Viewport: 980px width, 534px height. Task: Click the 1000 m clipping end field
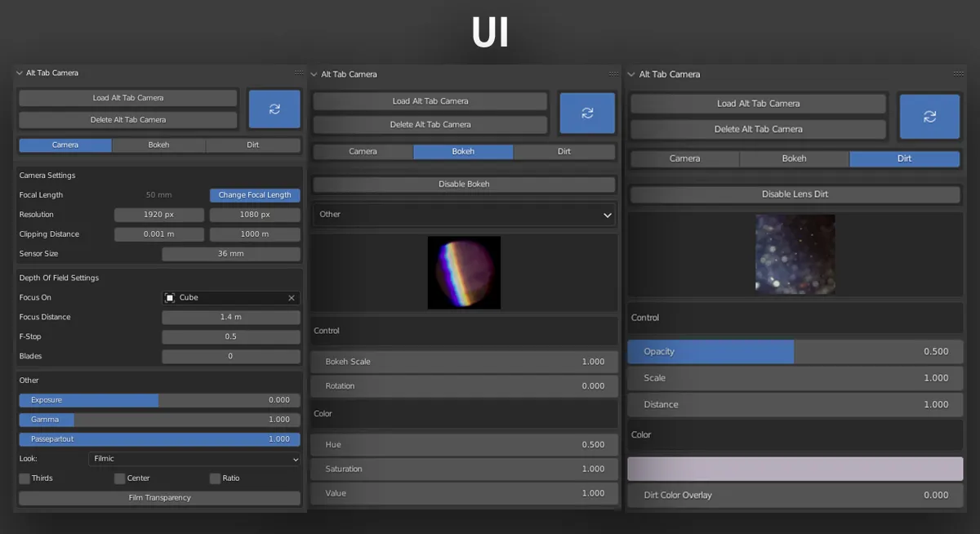[255, 234]
